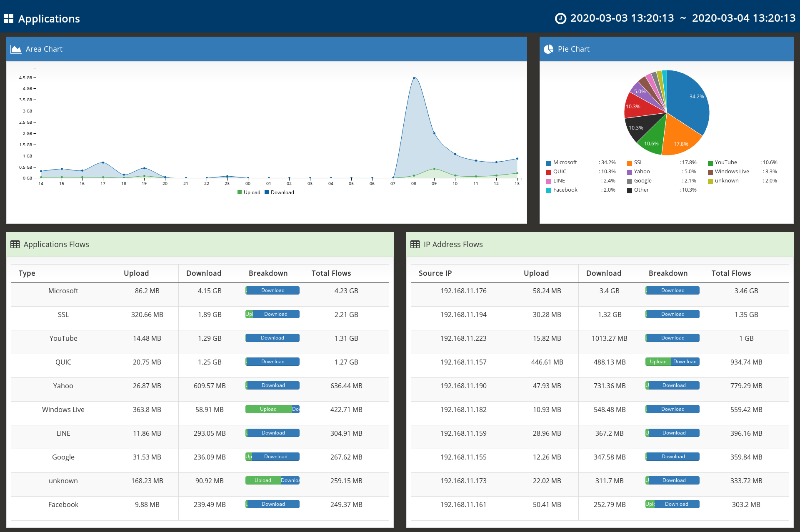
Task: Click the Facebook legend color square
Action: 549,190
